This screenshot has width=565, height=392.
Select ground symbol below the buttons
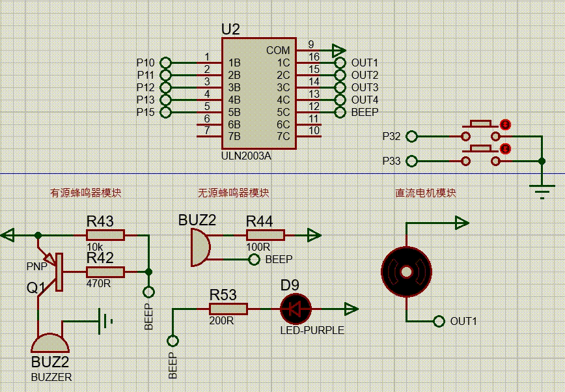[x=542, y=191]
